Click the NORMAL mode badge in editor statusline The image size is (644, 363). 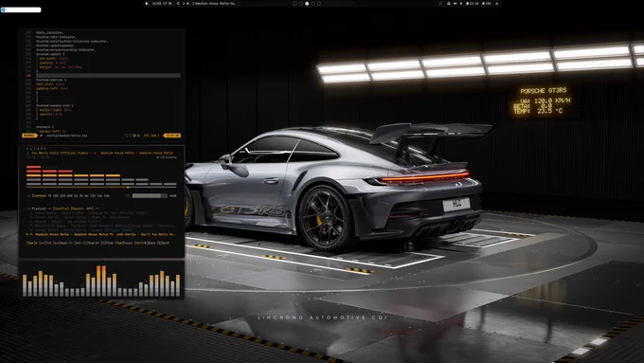pyautogui.click(x=29, y=136)
